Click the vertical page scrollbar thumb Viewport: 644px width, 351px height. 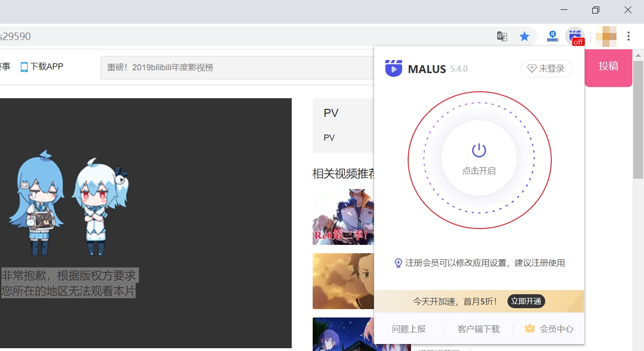(638, 119)
